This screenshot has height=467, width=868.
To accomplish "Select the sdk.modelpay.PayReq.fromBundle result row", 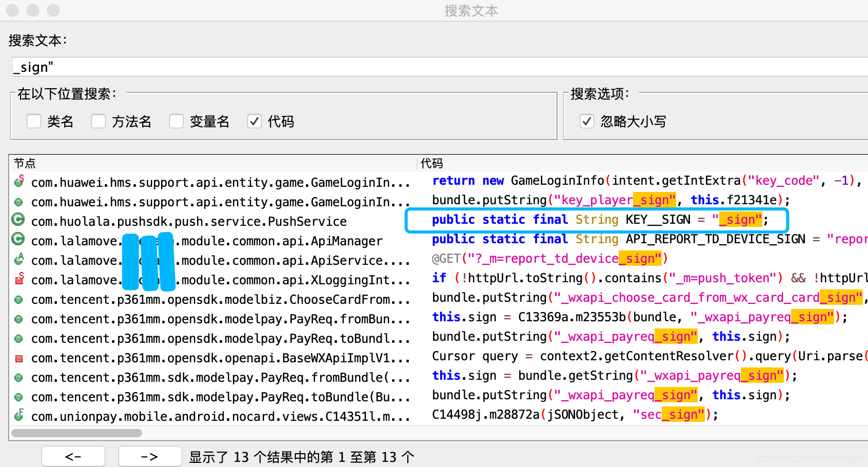I will pos(221,377).
